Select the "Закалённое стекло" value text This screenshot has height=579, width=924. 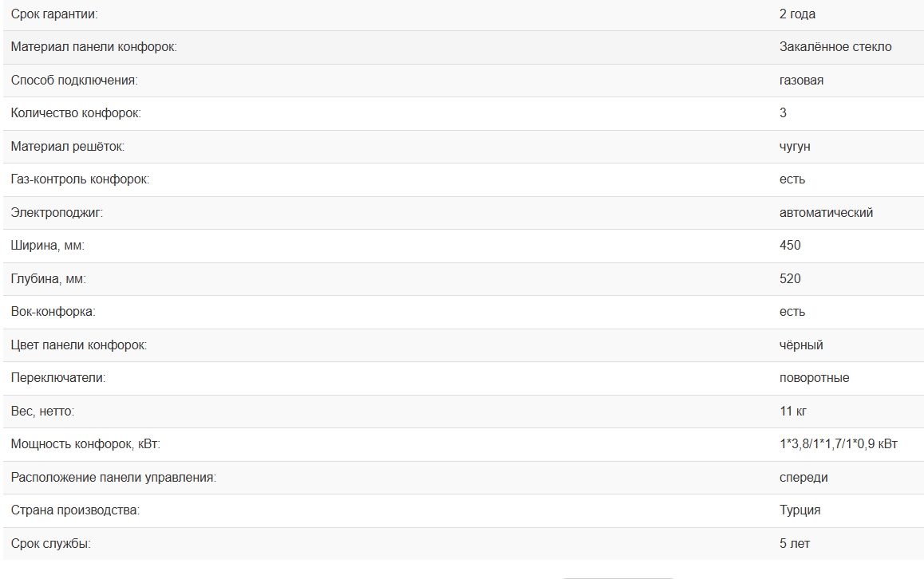click(x=835, y=47)
